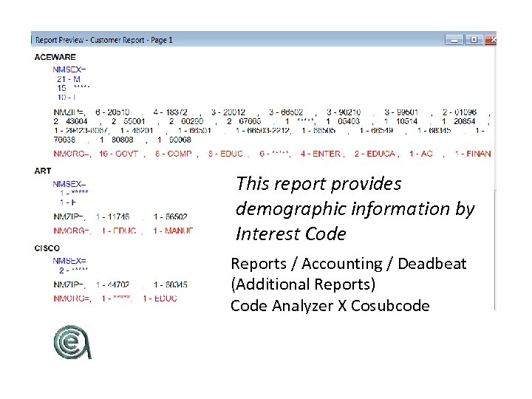532x399 pixels.
Task: Minimize the Report Preview window
Action: [x=454, y=41]
